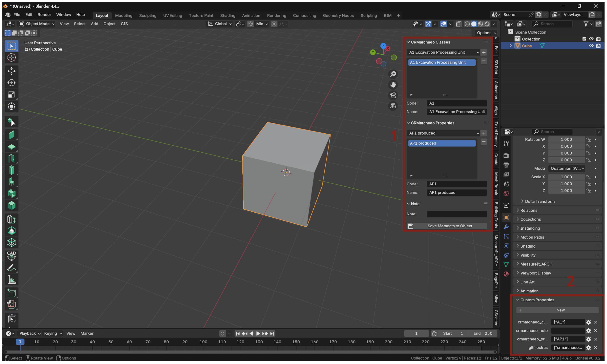Select the Measure tool icon
607x364 pixels.
pyautogui.click(x=11, y=280)
